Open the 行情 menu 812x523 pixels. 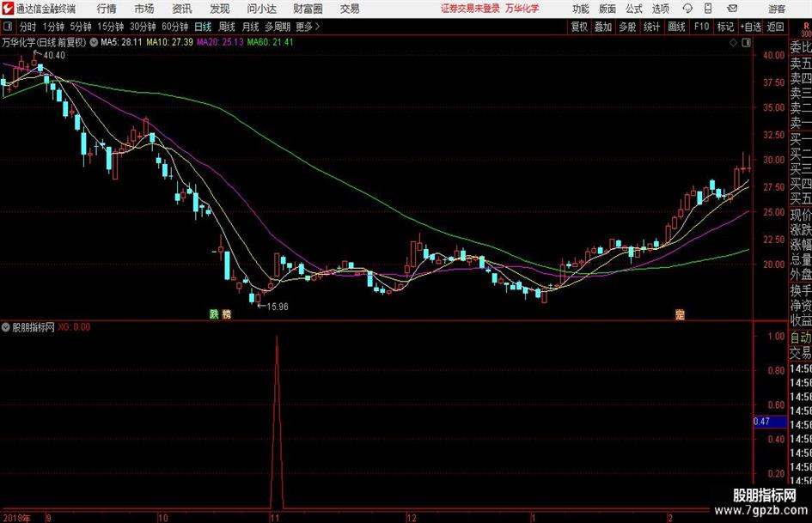point(107,9)
